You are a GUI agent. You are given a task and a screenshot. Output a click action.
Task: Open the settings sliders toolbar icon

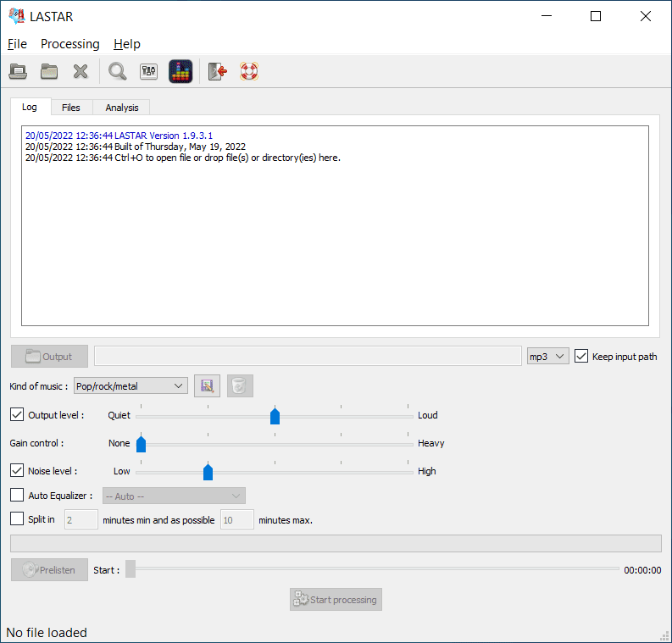point(148,71)
